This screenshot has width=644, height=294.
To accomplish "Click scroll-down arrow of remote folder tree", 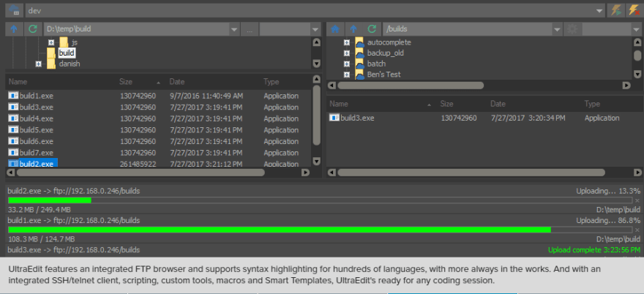I will click(637, 74).
